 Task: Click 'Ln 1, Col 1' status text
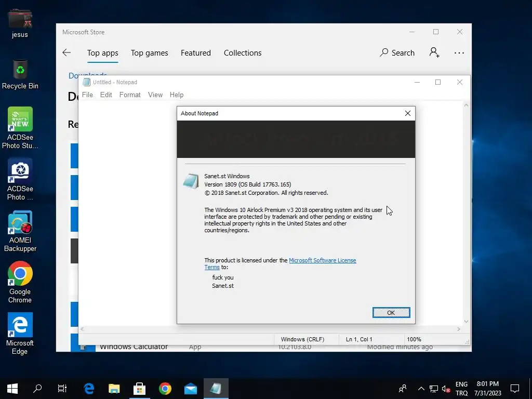click(x=359, y=339)
